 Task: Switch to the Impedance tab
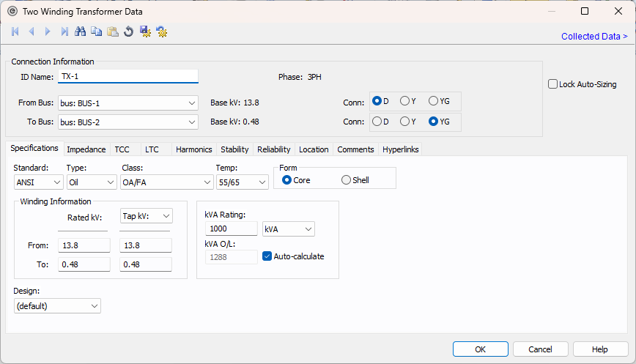click(x=86, y=149)
